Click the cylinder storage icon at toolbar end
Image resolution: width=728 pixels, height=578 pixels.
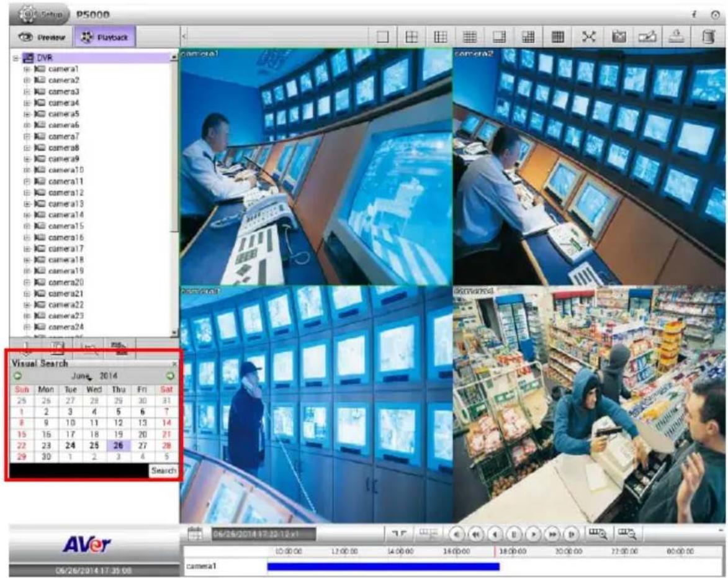(709, 37)
